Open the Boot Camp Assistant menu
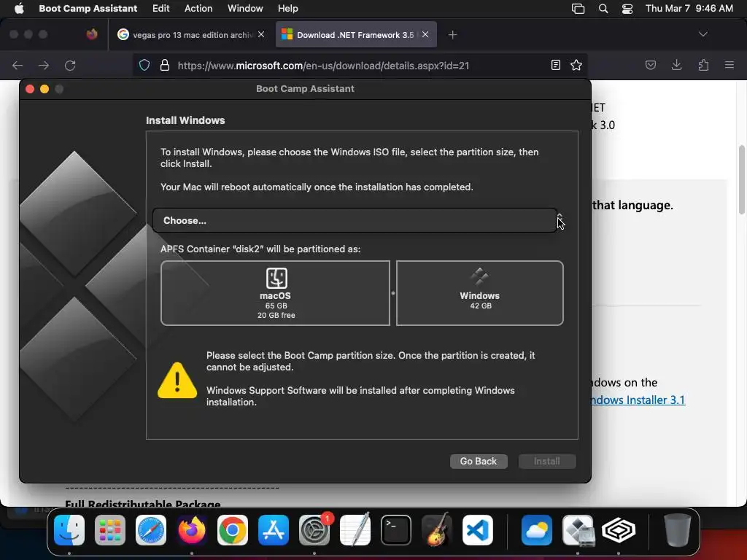Viewport: 747px width, 560px height. point(88,8)
